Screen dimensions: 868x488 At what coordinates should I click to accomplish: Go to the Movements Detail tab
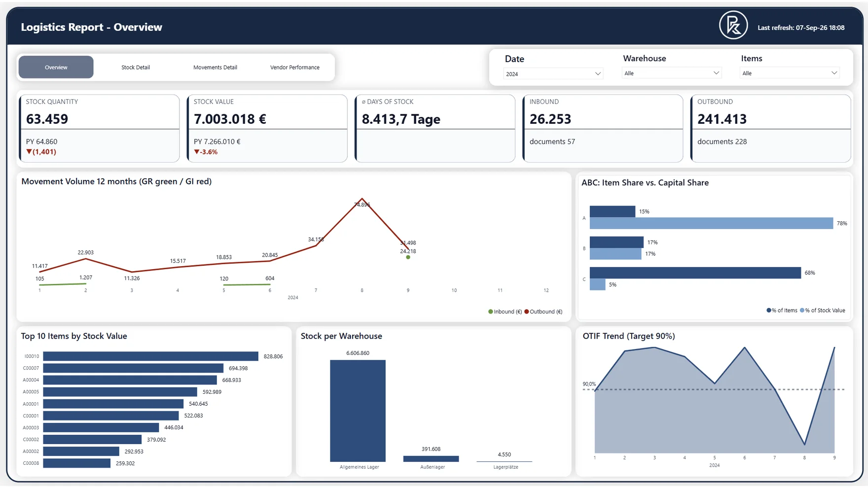point(215,67)
